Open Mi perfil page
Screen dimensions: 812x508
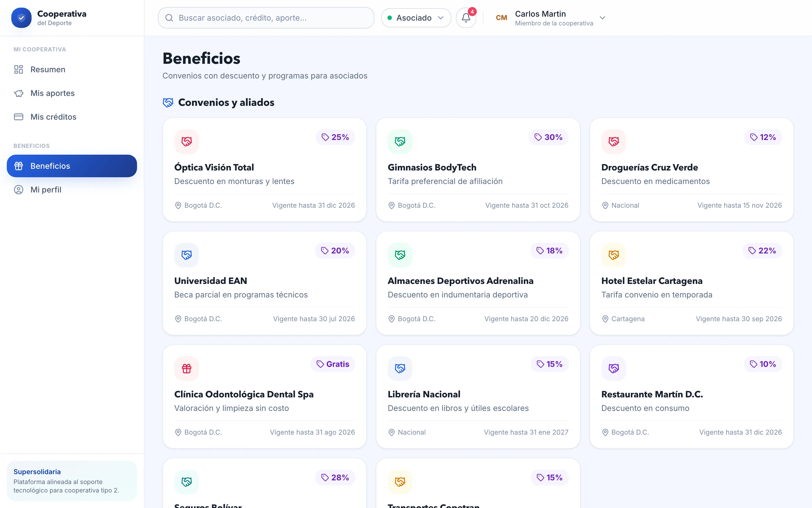[72, 190]
